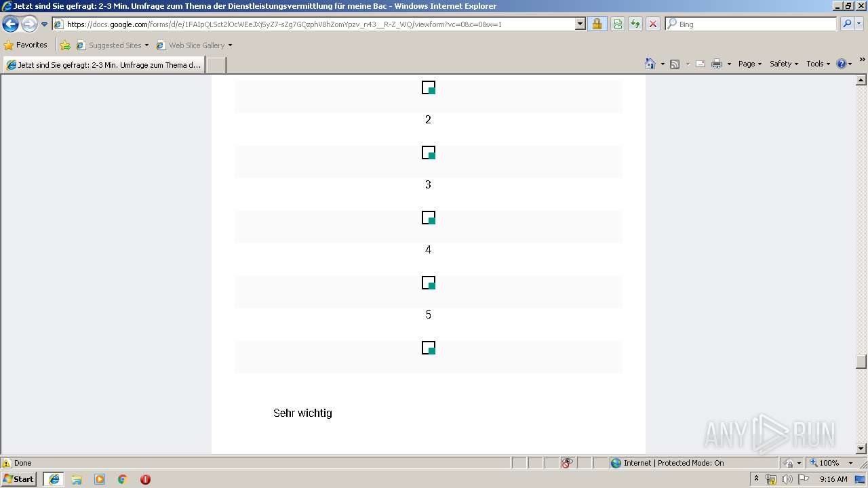Click the Refresh page icon
The image size is (868, 488).
(635, 24)
